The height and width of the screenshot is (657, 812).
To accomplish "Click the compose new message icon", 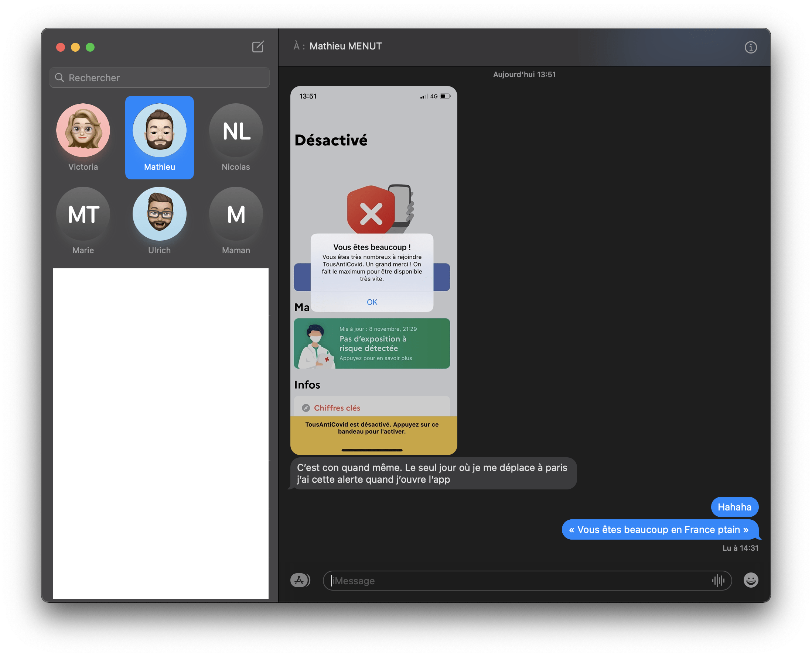I will (x=257, y=47).
